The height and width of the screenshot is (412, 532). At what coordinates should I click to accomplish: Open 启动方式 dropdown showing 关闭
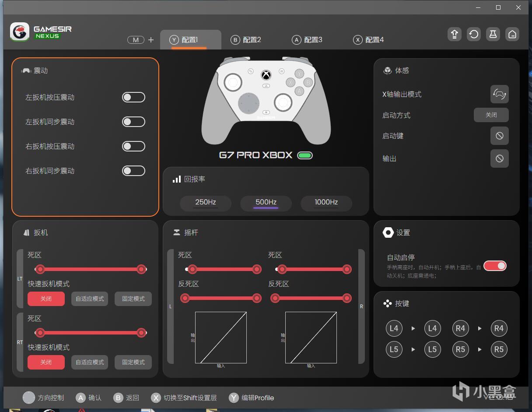(x=491, y=115)
